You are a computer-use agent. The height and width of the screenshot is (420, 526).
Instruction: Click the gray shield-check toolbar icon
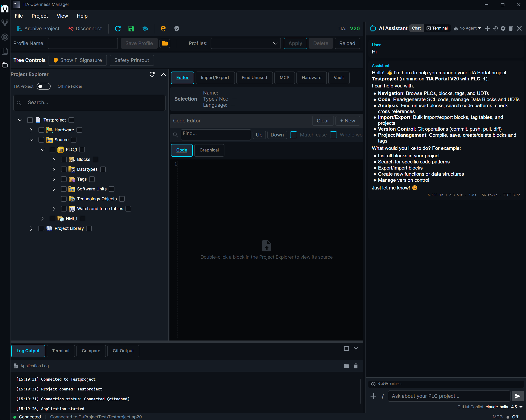pos(177,29)
